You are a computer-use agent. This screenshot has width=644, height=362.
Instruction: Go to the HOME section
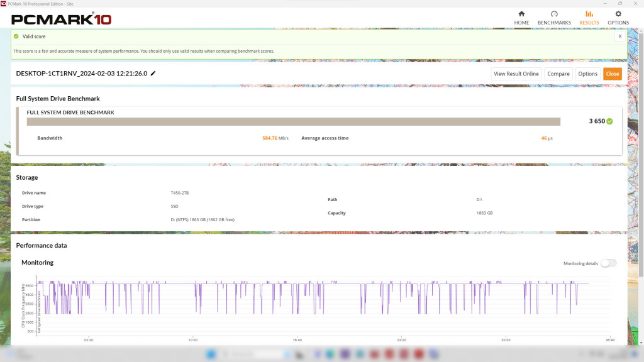click(x=521, y=18)
